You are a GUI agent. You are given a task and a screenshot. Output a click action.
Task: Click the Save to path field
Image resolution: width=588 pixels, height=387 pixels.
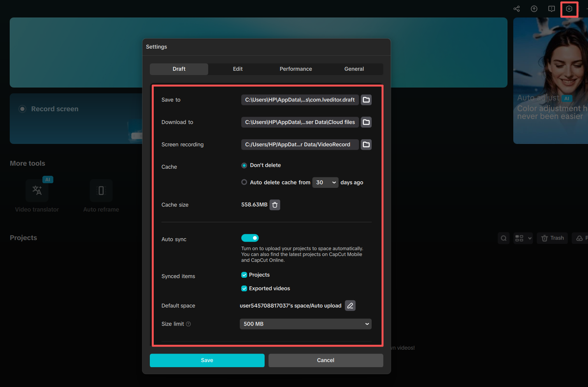(300, 100)
